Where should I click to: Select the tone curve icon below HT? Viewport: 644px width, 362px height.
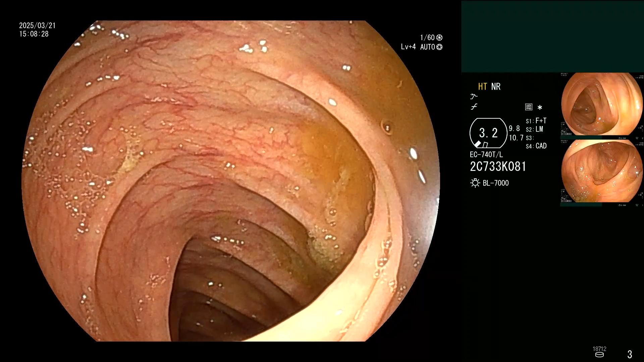pyautogui.click(x=474, y=97)
